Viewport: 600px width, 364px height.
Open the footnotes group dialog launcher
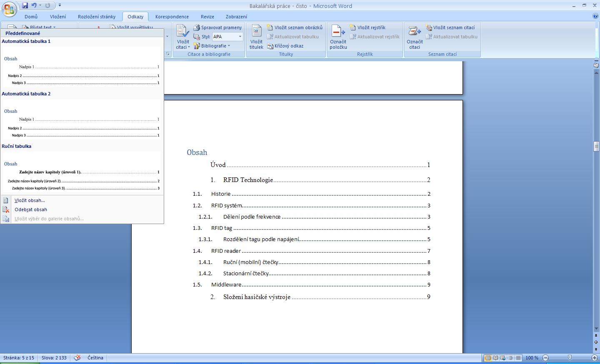[x=167, y=54]
